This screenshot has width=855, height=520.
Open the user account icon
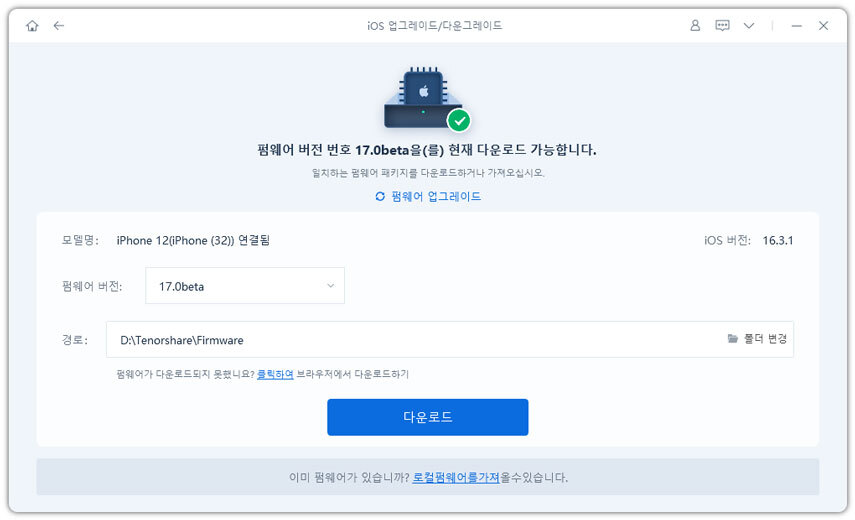pos(695,26)
